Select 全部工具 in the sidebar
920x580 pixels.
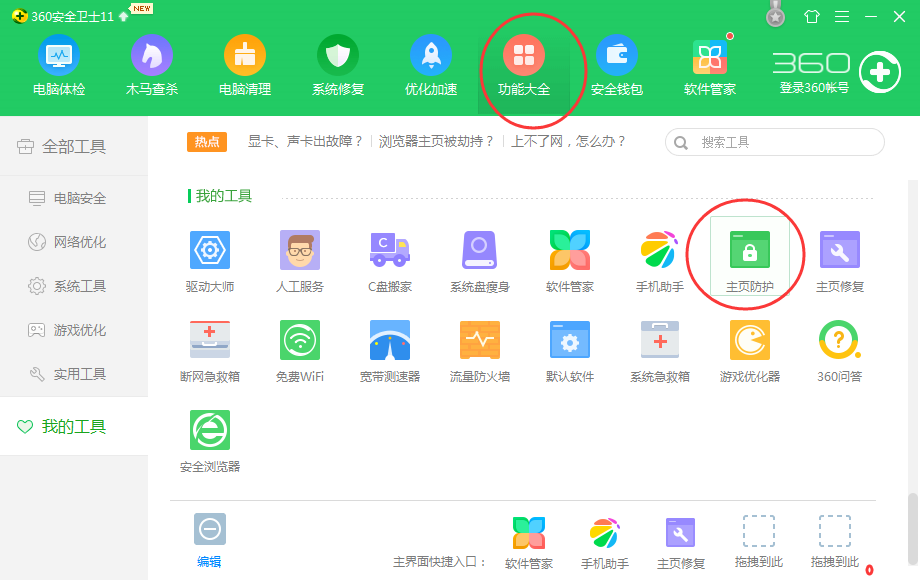tap(74, 147)
